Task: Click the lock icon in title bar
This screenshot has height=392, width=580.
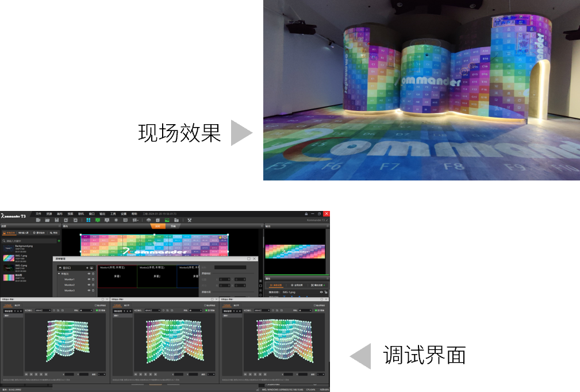Action: (x=306, y=214)
